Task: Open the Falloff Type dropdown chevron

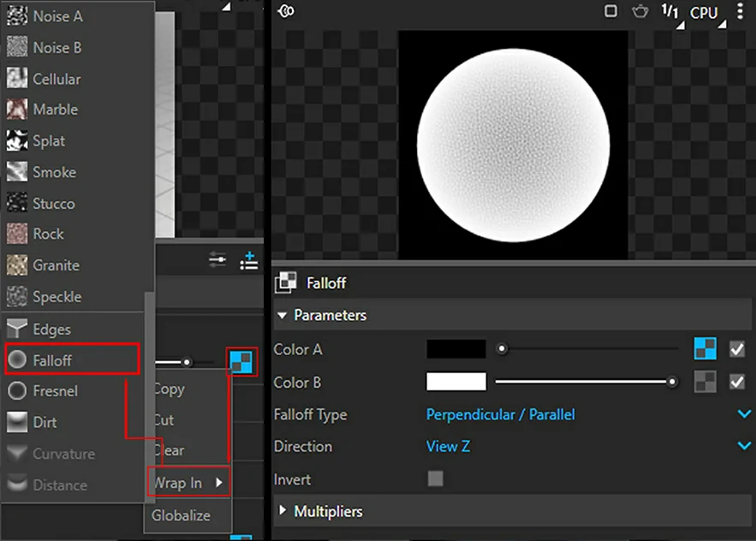Action: (743, 413)
